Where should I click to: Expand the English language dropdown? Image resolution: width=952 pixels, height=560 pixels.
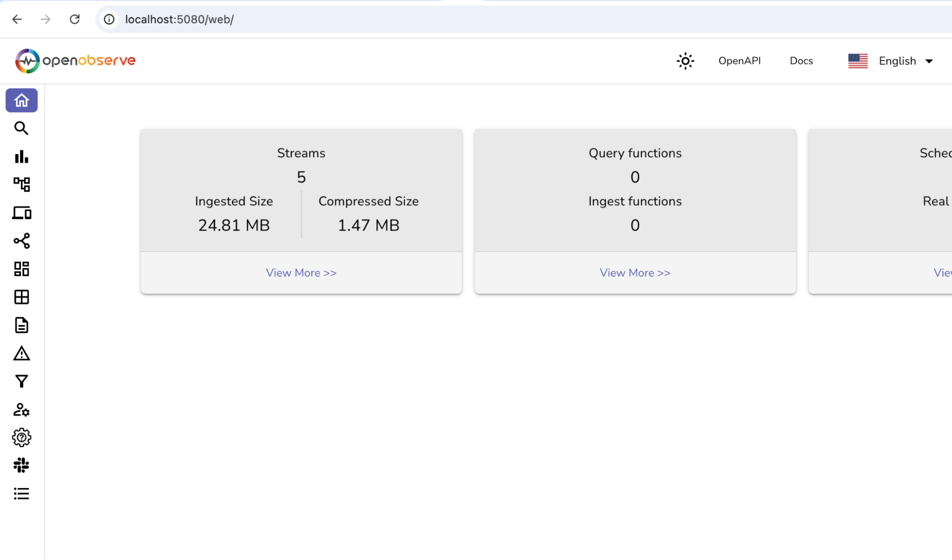(931, 60)
